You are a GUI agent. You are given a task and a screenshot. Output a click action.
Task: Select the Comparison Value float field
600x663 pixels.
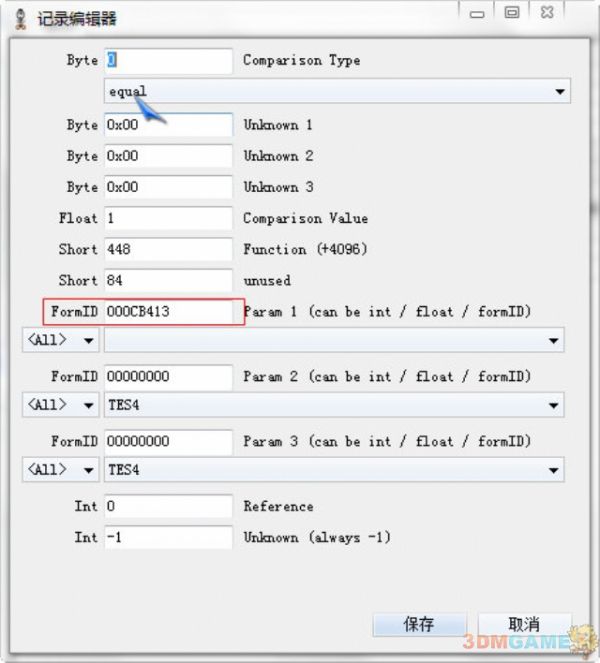click(168, 218)
